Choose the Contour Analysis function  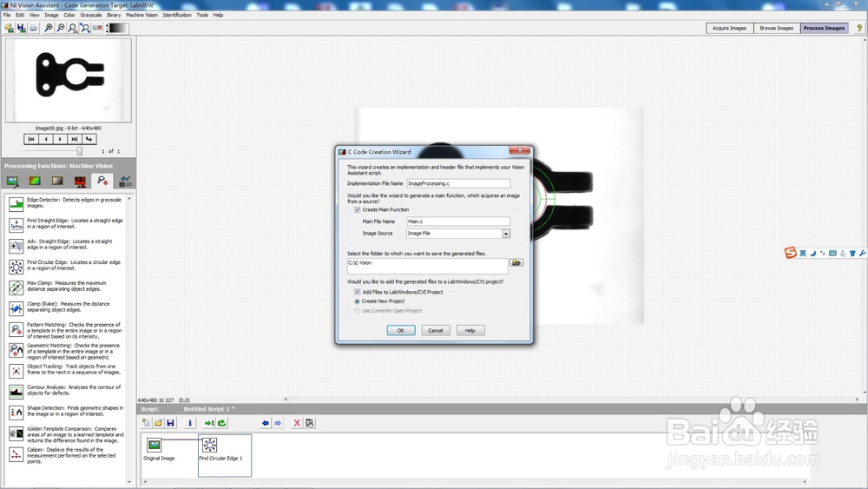[x=67, y=391]
